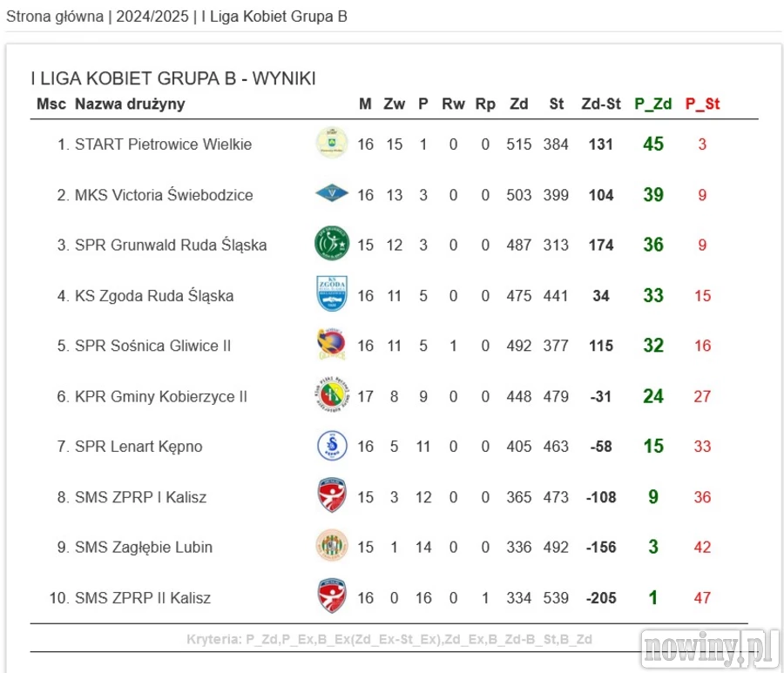Click the SMS ZPRP I Kalisz logo

tap(332, 496)
